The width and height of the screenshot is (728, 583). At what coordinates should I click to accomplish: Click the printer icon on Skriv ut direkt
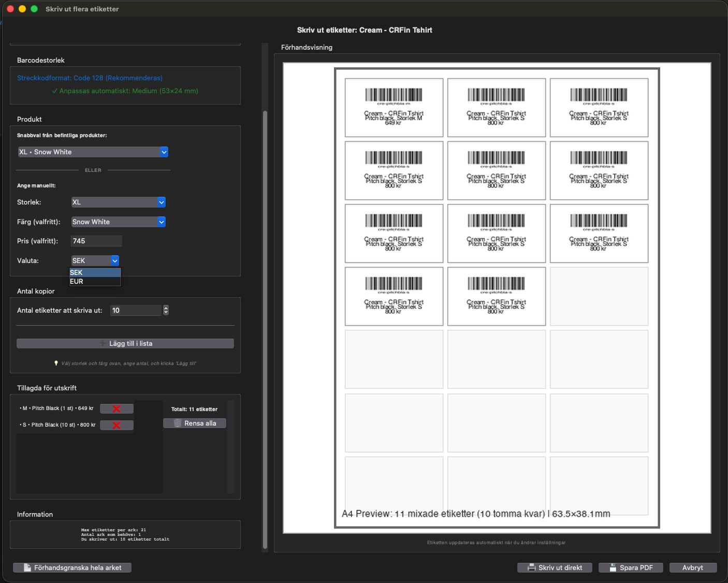pyautogui.click(x=531, y=567)
